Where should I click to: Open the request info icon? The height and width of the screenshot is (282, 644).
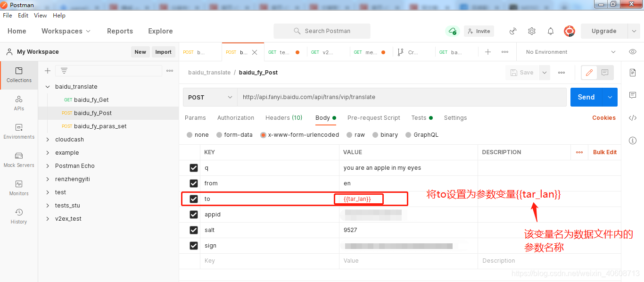(633, 141)
